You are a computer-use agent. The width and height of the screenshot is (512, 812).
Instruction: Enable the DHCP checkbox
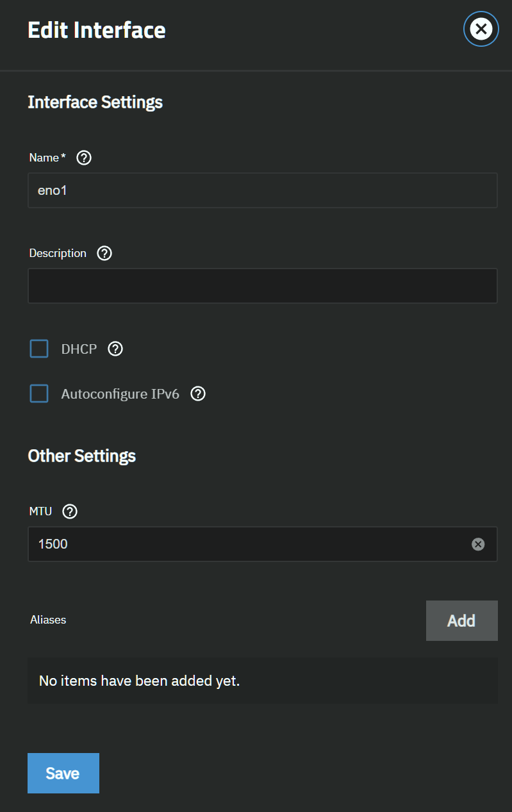point(39,349)
